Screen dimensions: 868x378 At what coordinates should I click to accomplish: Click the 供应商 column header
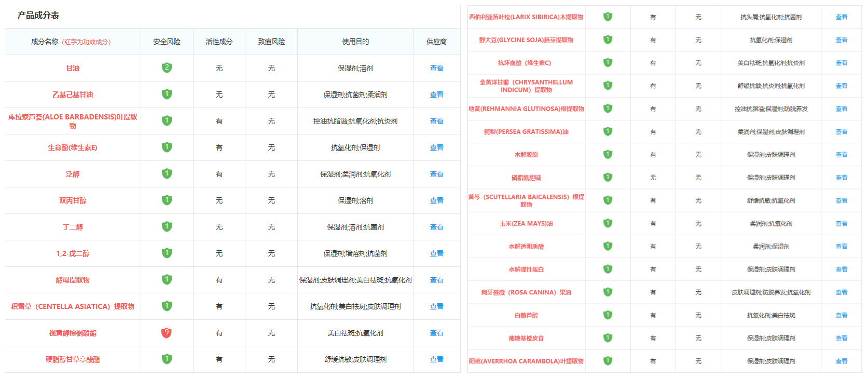point(436,42)
